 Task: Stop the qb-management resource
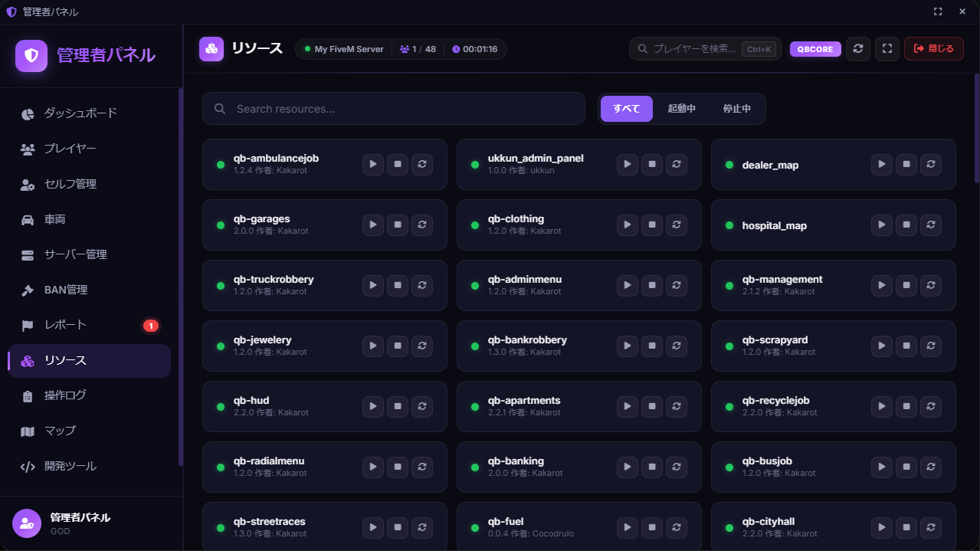pyautogui.click(x=906, y=285)
